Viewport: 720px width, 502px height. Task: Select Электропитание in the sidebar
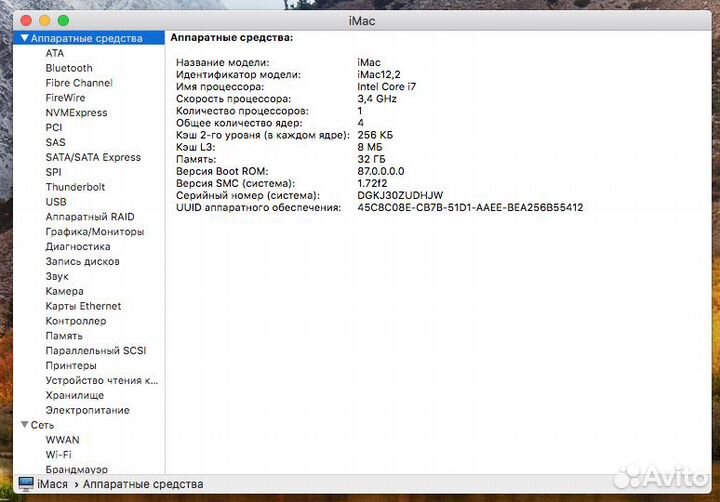click(87, 410)
